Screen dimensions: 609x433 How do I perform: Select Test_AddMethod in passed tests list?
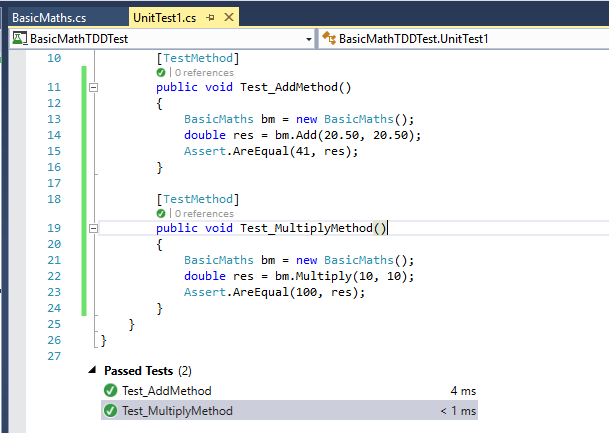(x=289, y=391)
